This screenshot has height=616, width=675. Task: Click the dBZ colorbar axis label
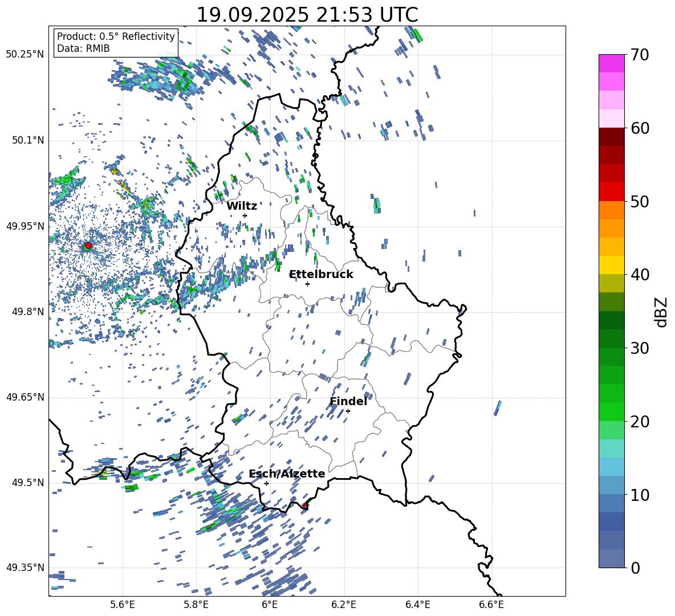[x=661, y=312]
